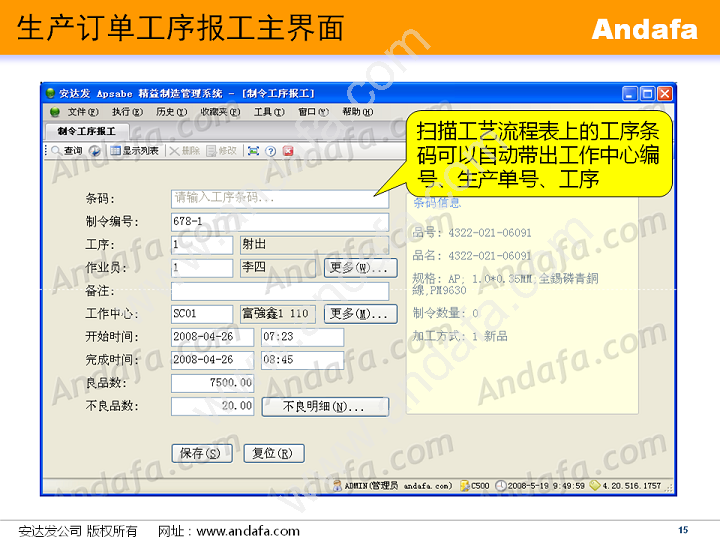
Task: Select the 制令工序报工 tab
Action: (x=86, y=131)
